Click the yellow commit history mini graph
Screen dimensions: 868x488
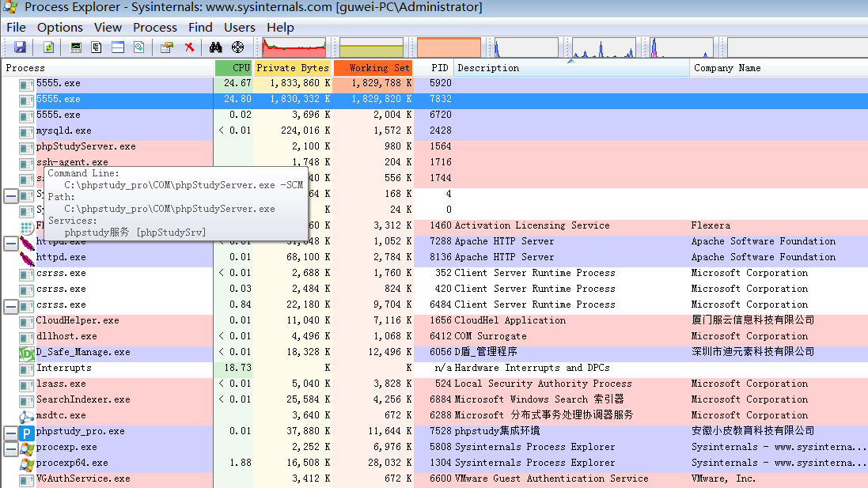pyautogui.click(x=371, y=47)
